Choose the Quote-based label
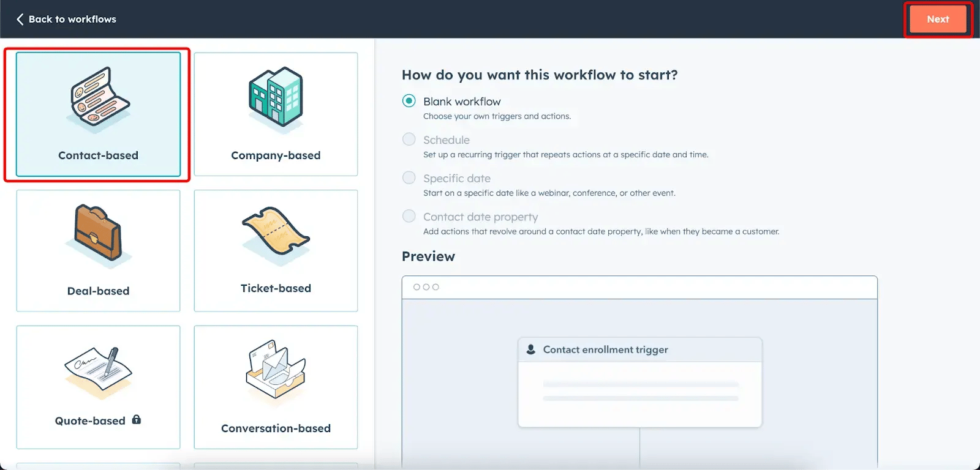 click(x=90, y=421)
